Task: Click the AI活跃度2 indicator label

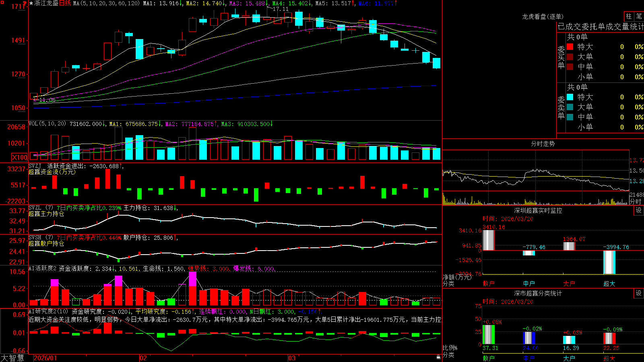Action: point(42,268)
